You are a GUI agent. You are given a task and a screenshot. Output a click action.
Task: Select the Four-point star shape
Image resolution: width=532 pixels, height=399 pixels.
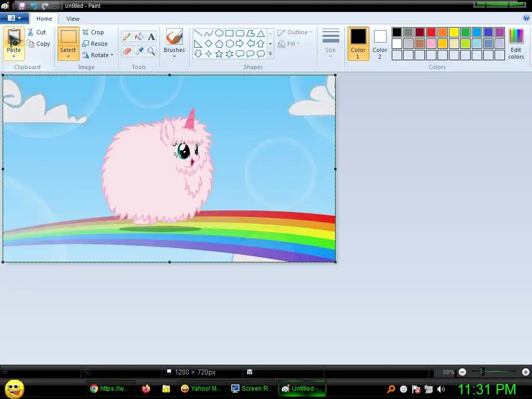pos(209,54)
